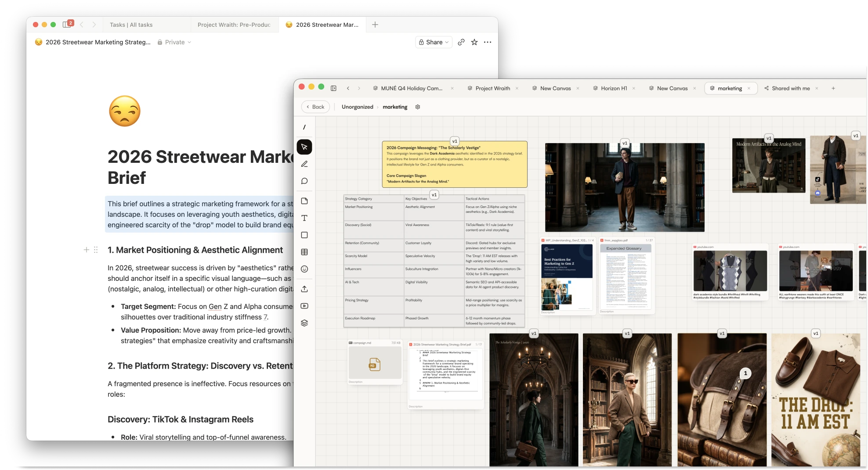This screenshot has width=868, height=470.
Task: Select the table tool in canvas toolbar
Action: click(x=304, y=252)
